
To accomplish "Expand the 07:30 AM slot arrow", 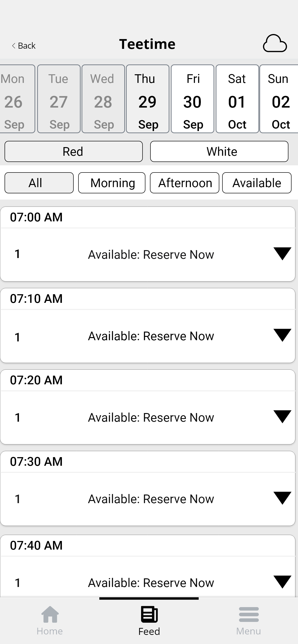I will pos(282,498).
